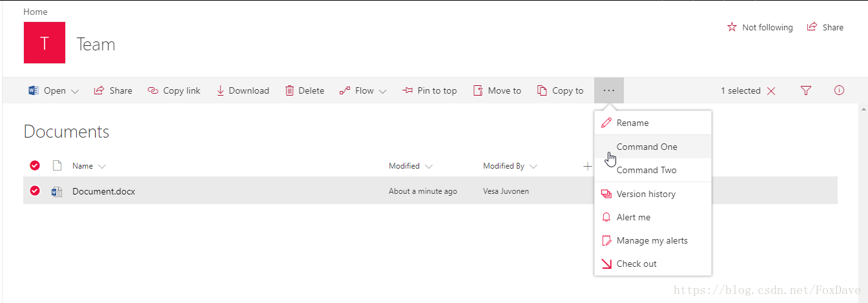This screenshot has width=868, height=303.
Task: Click the Move to label
Action: click(x=504, y=90)
